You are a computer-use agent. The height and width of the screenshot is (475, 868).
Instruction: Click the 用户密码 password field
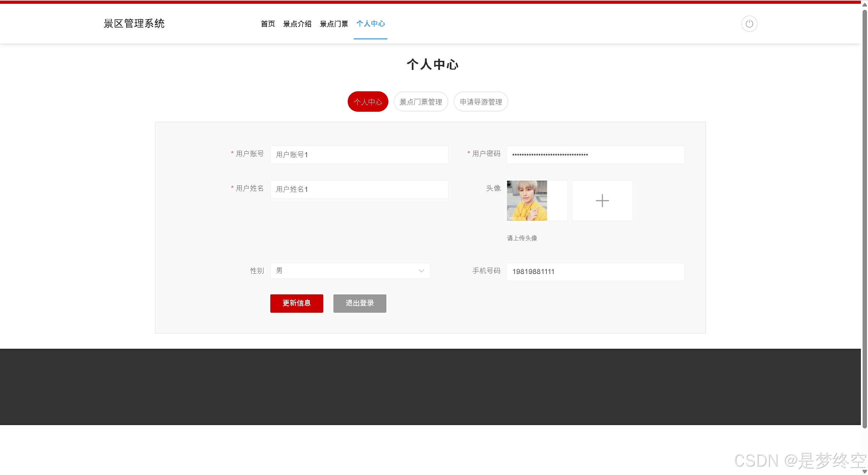595,155
